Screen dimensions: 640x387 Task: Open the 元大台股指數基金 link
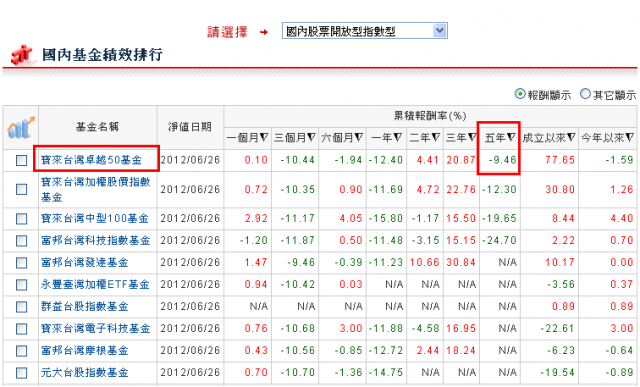pyautogui.click(x=84, y=373)
